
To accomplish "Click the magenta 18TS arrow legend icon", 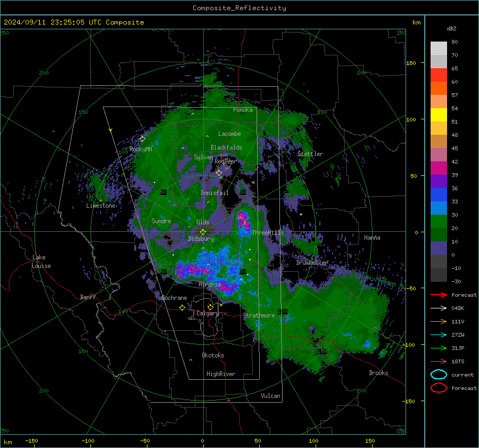I will point(439,362).
